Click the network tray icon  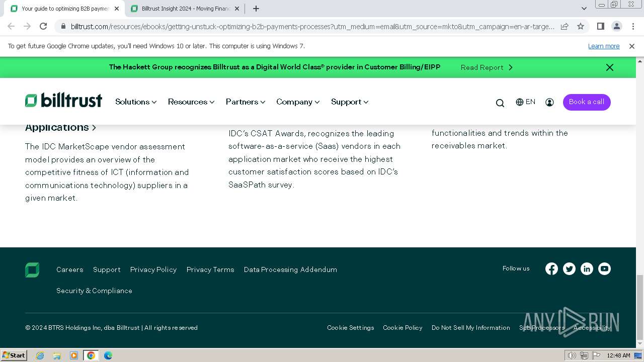click(x=584, y=355)
